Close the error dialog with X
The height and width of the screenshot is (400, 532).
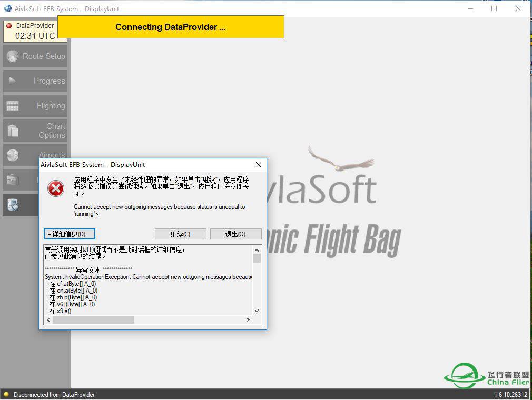click(x=259, y=165)
